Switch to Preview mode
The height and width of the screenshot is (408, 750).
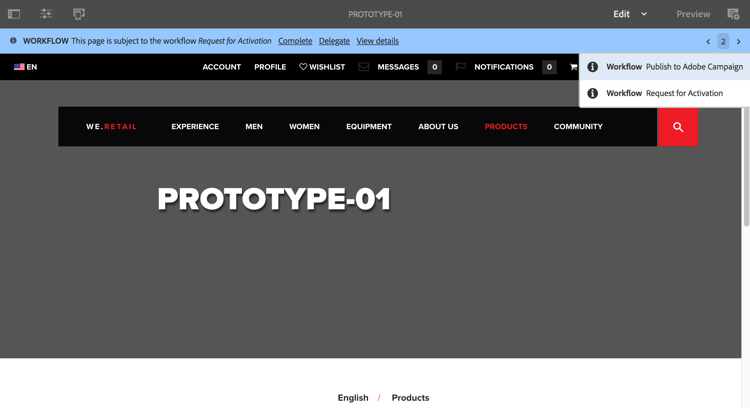693,14
